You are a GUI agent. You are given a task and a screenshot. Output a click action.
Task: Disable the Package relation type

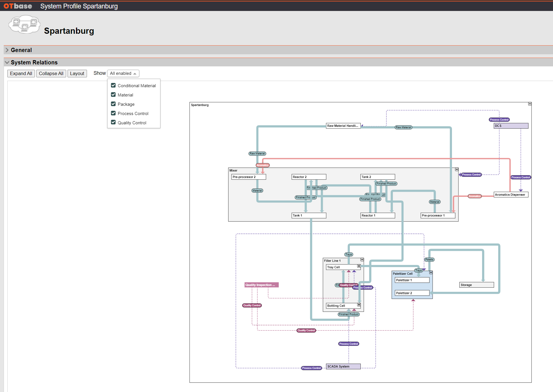(x=113, y=104)
